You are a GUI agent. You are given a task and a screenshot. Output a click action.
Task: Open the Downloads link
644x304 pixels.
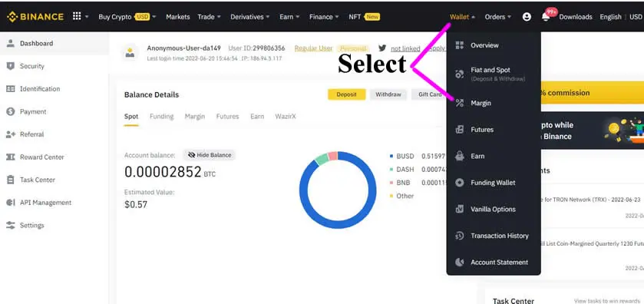coord(576,17)
